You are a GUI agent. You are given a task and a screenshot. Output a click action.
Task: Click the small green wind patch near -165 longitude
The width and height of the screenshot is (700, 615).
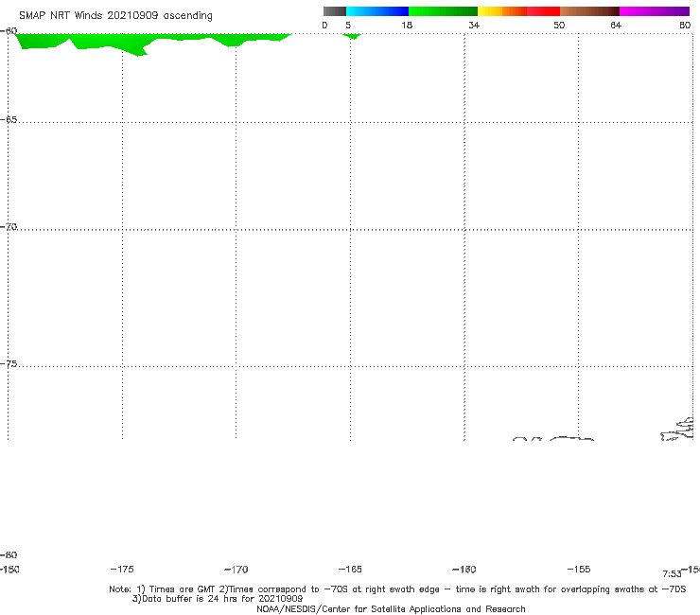click(352, 36)
